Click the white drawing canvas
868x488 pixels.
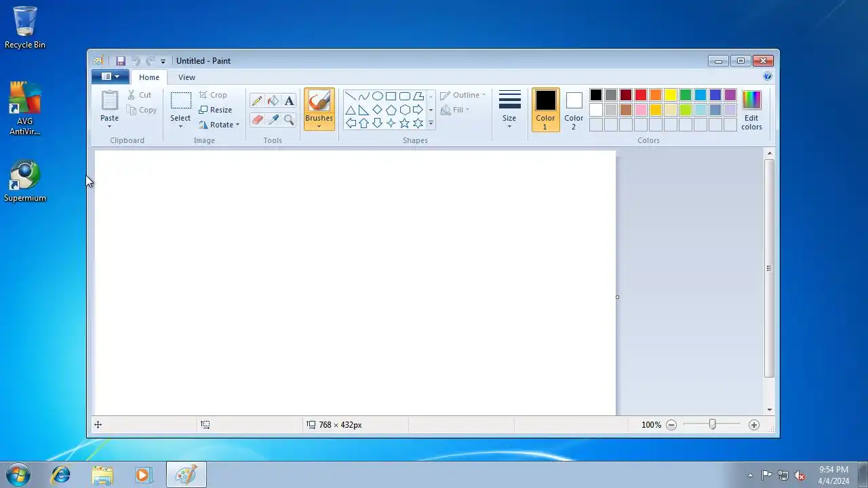pyautogui.click(x=355, y=283)
